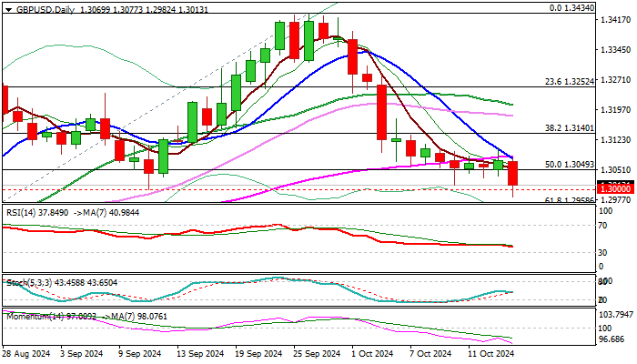
Task: Click the Momentum scale value 96.686
Action: [x=612, y=339]
